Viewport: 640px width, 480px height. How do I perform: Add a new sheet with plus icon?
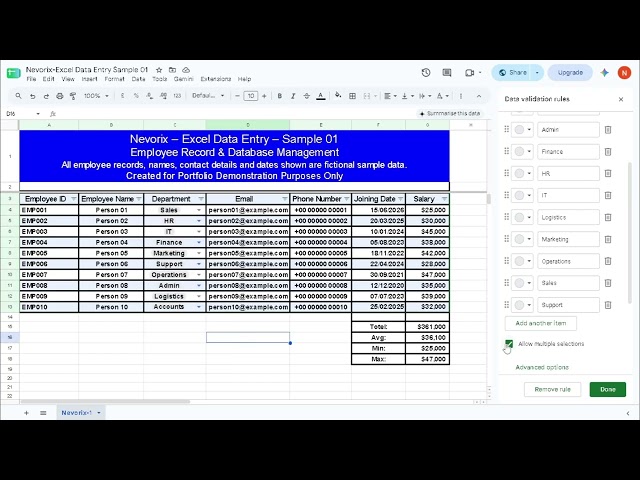click(x=27, y=413)
